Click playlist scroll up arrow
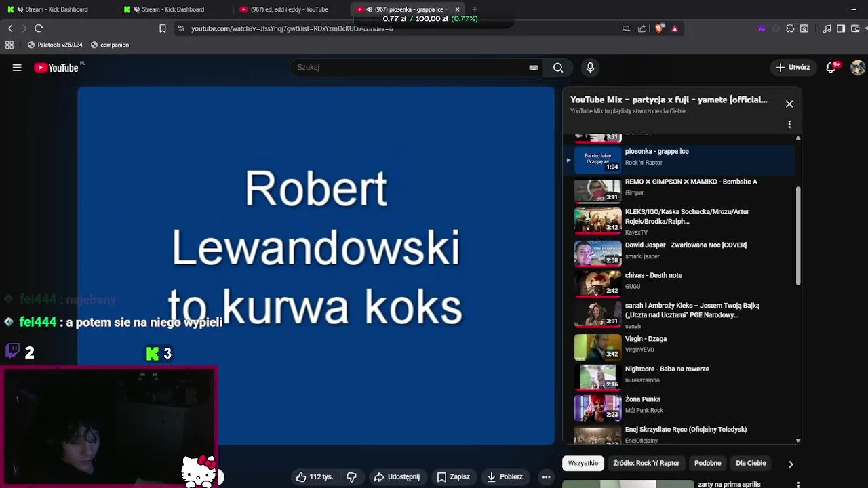The width and height of the screenshot is (868, 488). pyautogui.click(x=798, y=138)
